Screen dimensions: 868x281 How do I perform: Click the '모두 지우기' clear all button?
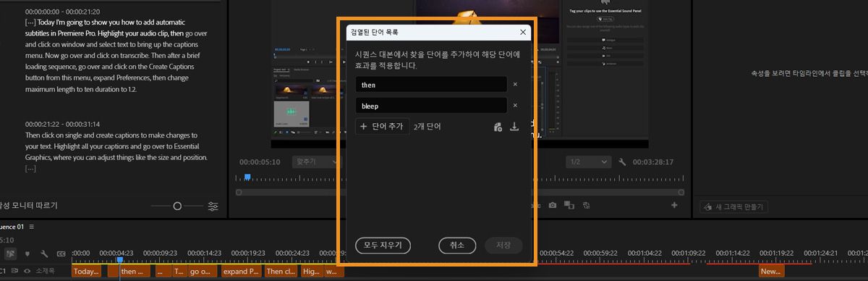383,245
